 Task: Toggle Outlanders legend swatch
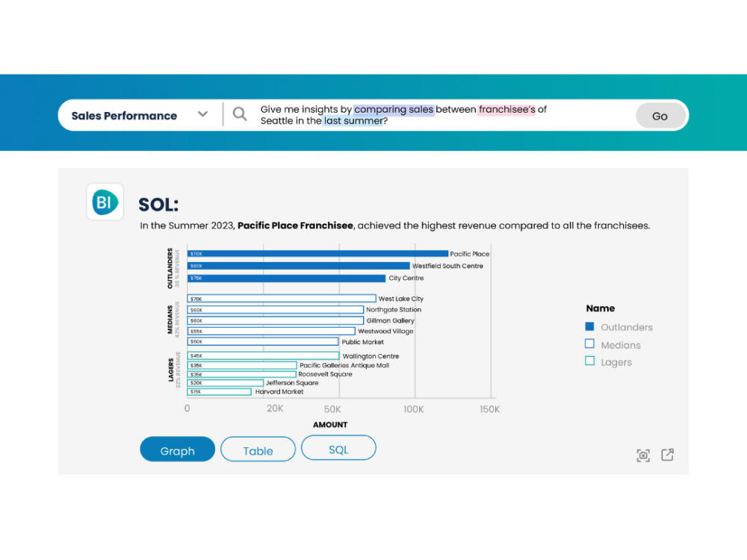tap(589, 327)
